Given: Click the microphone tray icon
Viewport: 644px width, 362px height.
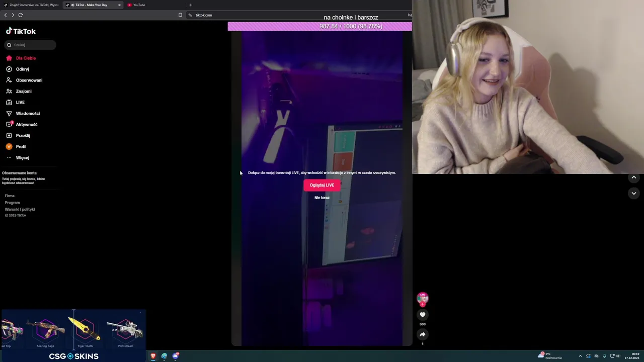Looking at the screenshot, I should [604, 356].
